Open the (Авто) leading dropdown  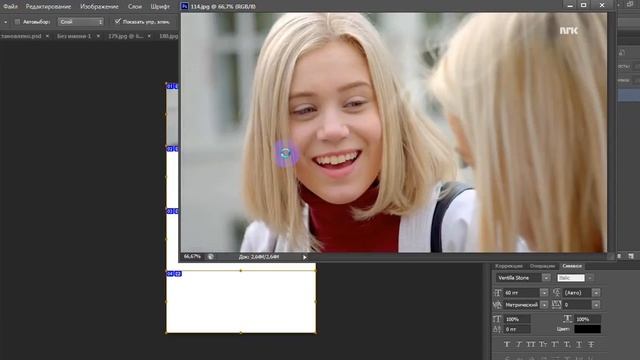(596, 293)
